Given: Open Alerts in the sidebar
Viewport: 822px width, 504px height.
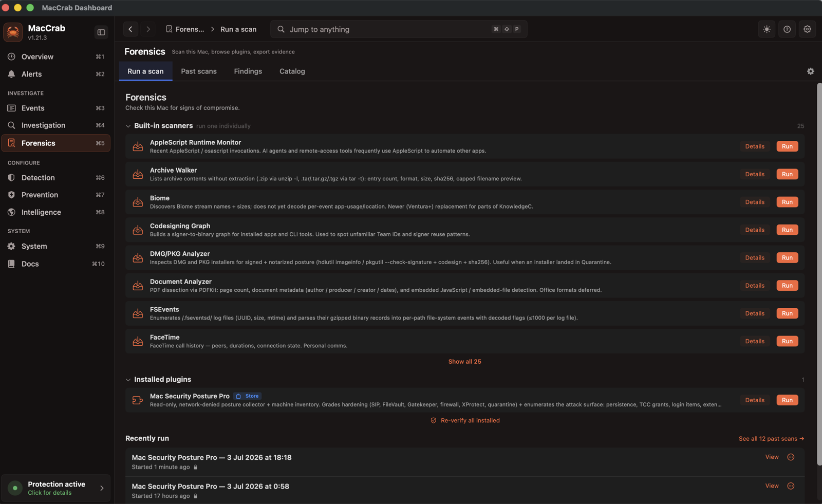Looking at the screenshot, I should tap(56, 74).
